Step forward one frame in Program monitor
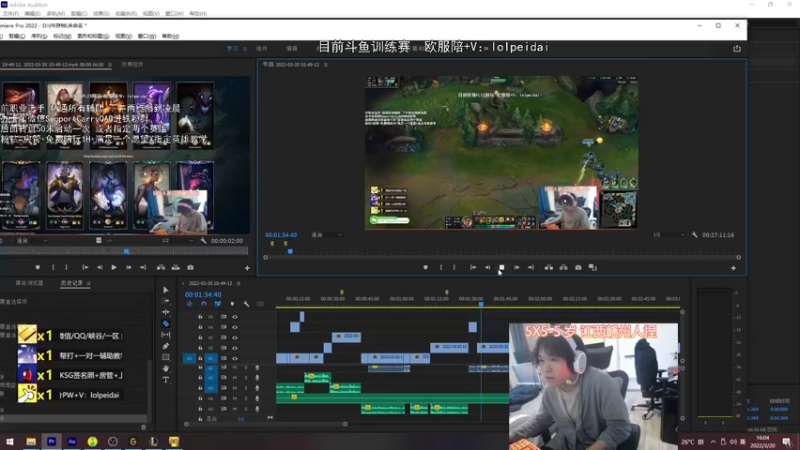800x450 pixels. 516,267
